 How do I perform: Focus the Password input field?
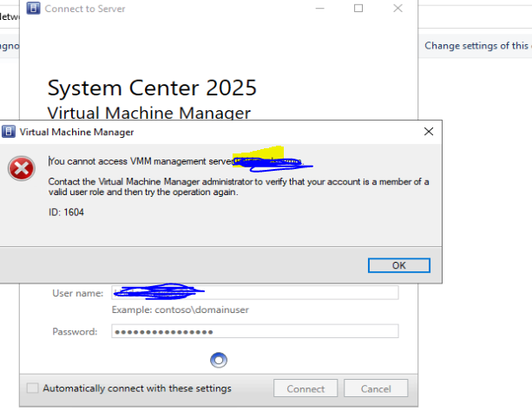click(x=255, y=331)
